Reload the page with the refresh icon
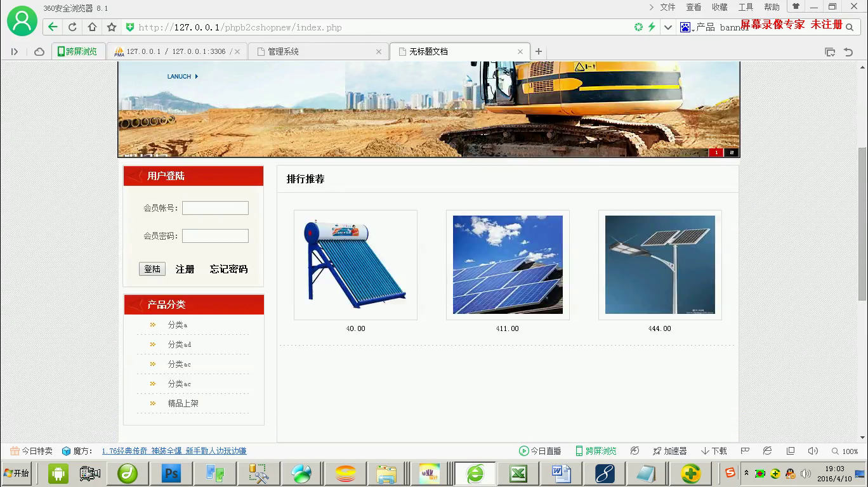 [x=72, y=27]
